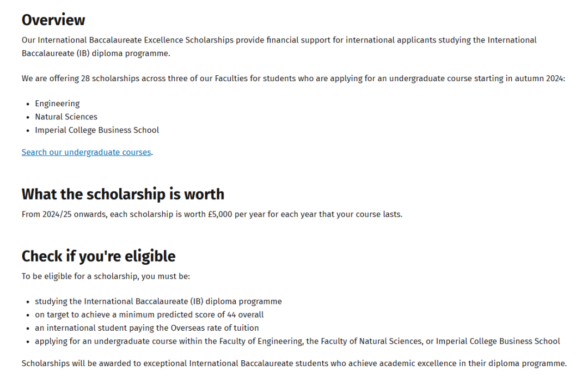Select the Imperial College Business School list item
This screenshot has width=588, height=376.
[x=97, y=130]
